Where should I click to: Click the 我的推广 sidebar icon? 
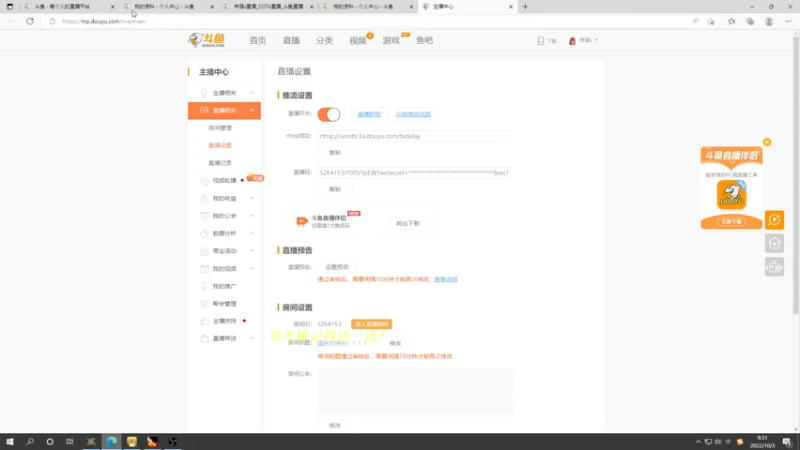coord(204,286)
